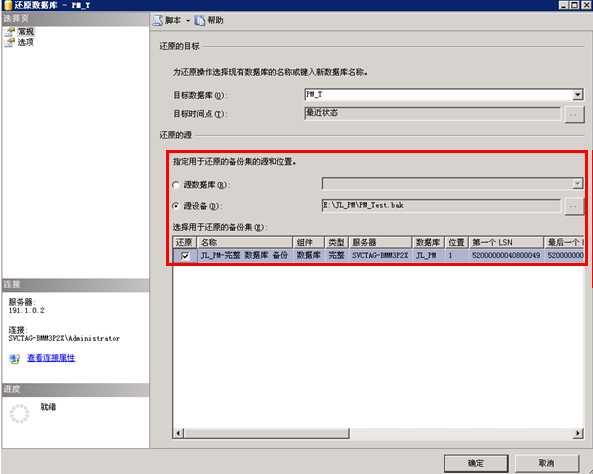
Task: Expand the target database PM_T dropdown
Action: [x=578, y=95]
